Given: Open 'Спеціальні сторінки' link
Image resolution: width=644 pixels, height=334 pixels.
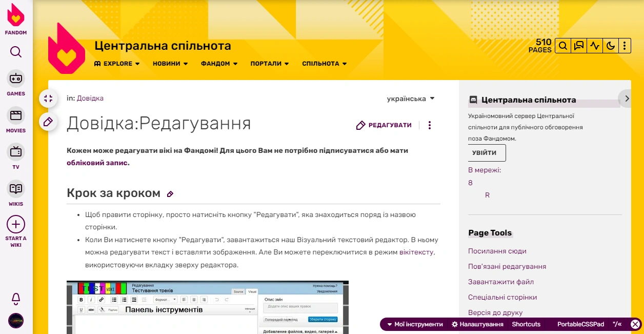Looking at the screenshot, I should click(502, 297).
